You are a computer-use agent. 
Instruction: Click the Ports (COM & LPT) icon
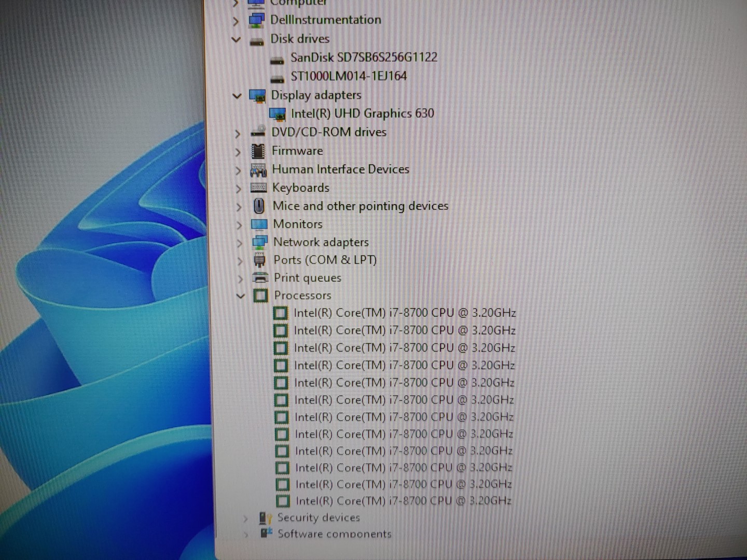click(x=259, y=260)
